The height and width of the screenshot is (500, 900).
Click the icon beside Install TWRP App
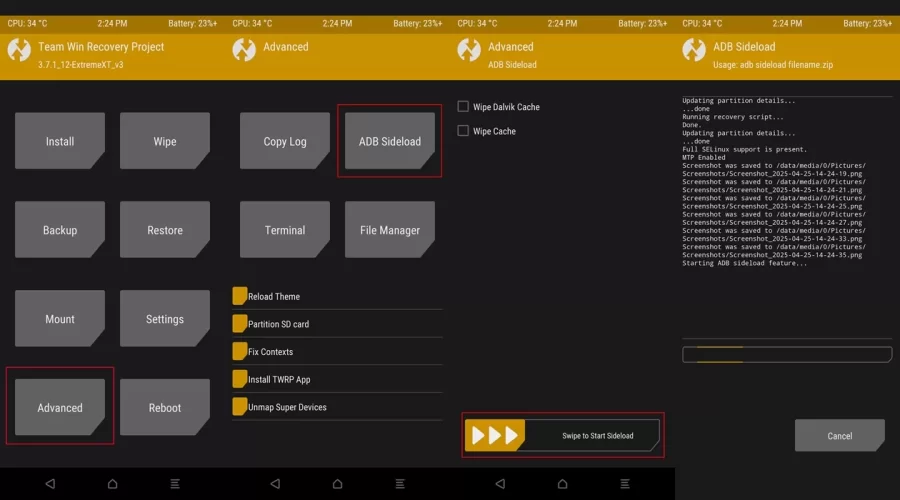tap(240, 379)
